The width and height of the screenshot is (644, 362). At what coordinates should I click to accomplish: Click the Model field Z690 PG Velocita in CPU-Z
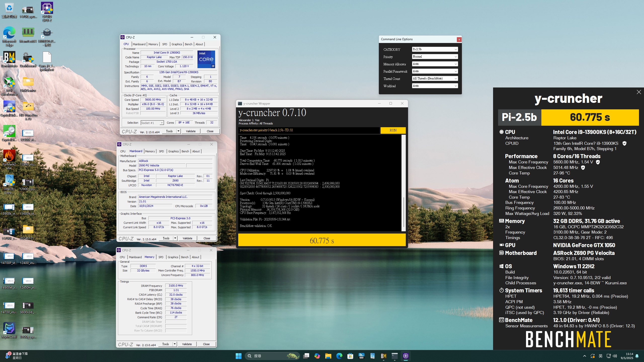point(162,165)
